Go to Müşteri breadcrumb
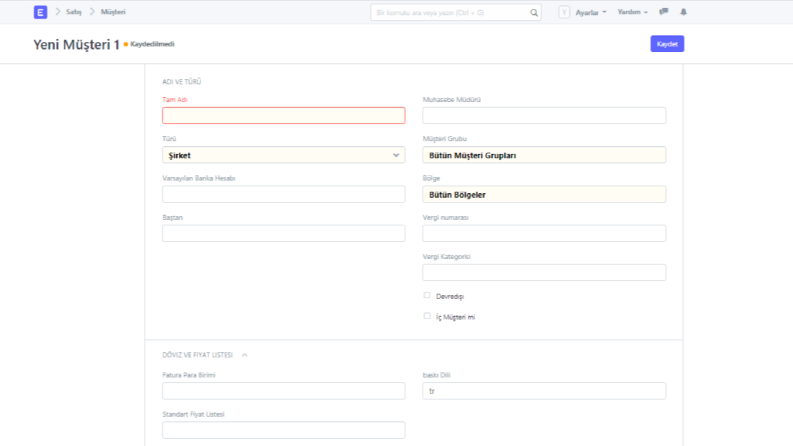Image resolution: width=793 pixels, height=446 pixels. pos(113,12)
